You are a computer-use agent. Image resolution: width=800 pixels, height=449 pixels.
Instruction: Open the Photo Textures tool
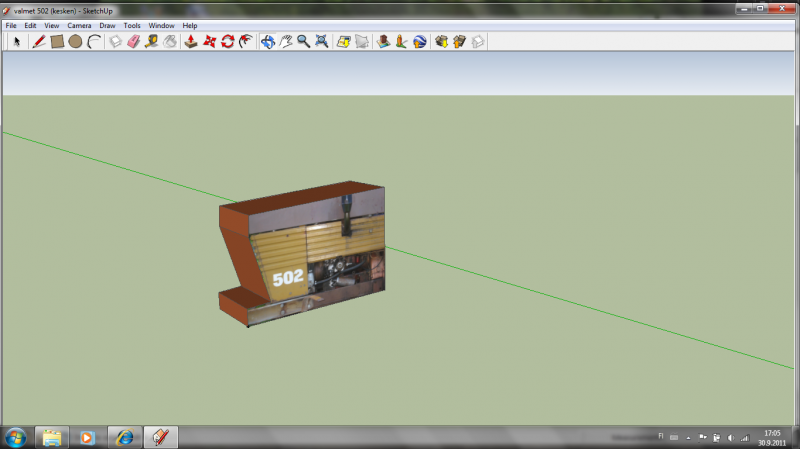pos(402,41)
